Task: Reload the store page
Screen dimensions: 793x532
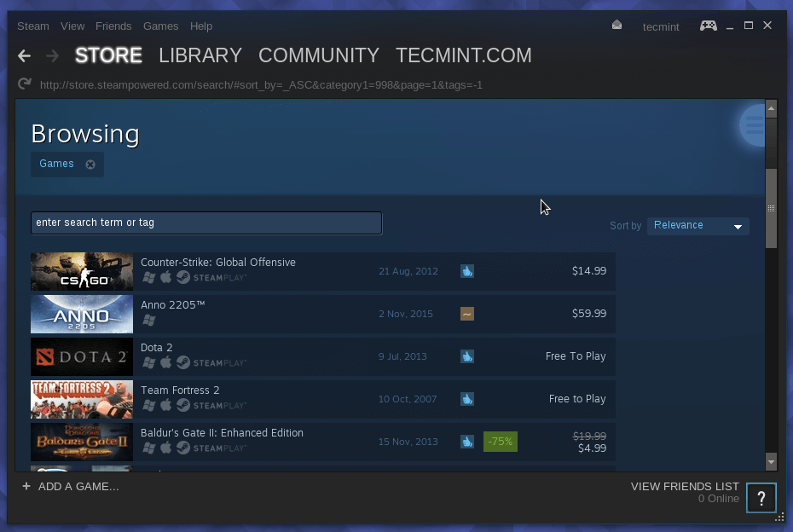Action: click(x=24, y=84)
